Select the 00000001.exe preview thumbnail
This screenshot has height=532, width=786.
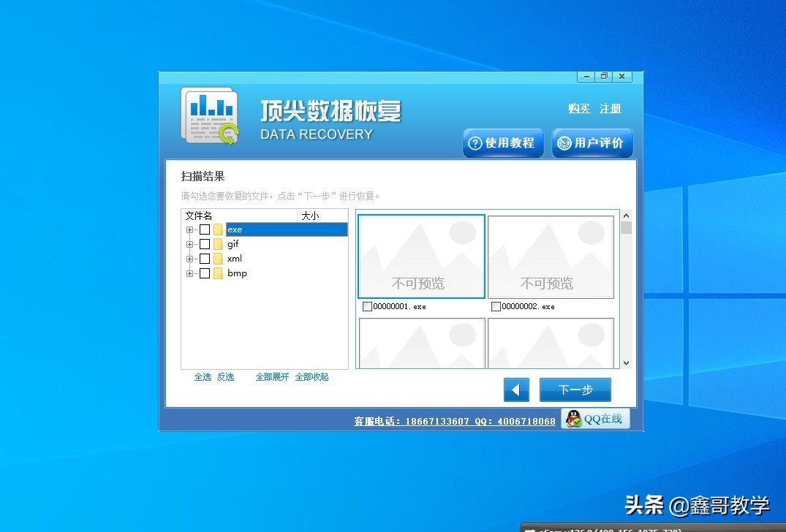[422, 256]
